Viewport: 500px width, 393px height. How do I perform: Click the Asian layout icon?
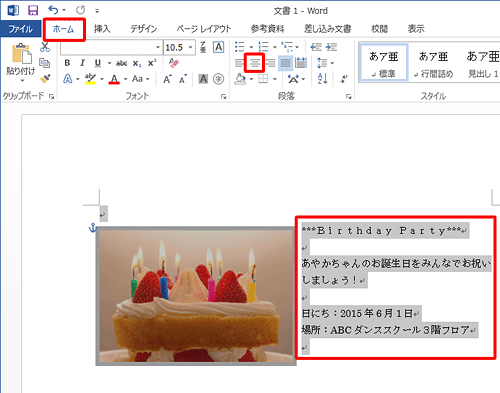(x=293, y=79)
